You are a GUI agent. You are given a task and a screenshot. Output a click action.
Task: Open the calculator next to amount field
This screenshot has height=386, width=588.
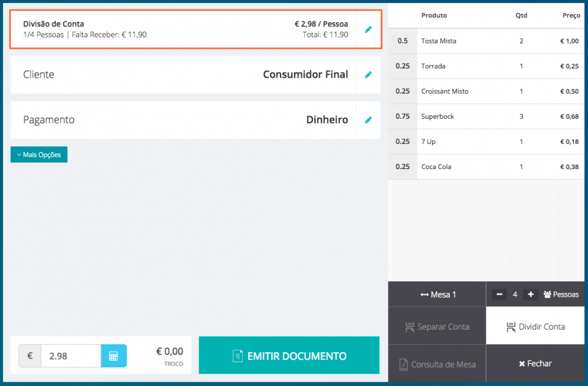point(113,356)
